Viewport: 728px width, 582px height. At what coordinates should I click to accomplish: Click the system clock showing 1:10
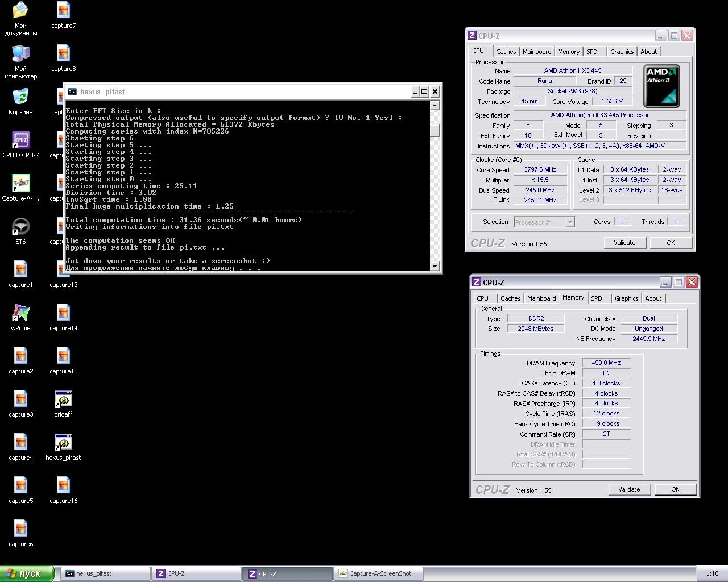(712, 573)
